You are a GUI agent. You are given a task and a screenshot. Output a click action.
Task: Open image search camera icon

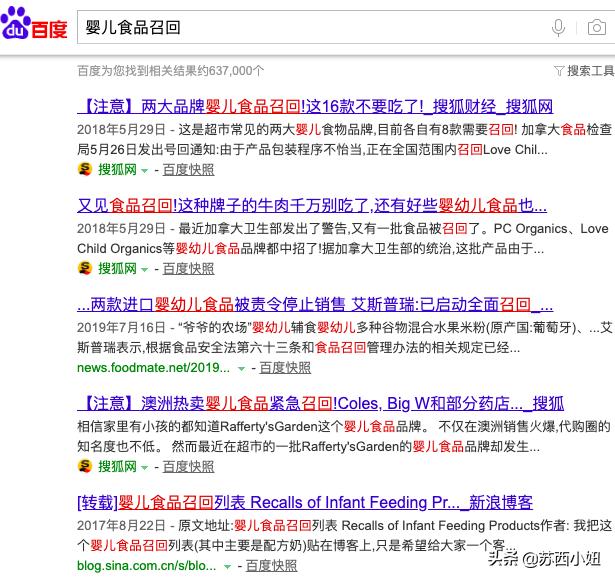tap(597, 27)
